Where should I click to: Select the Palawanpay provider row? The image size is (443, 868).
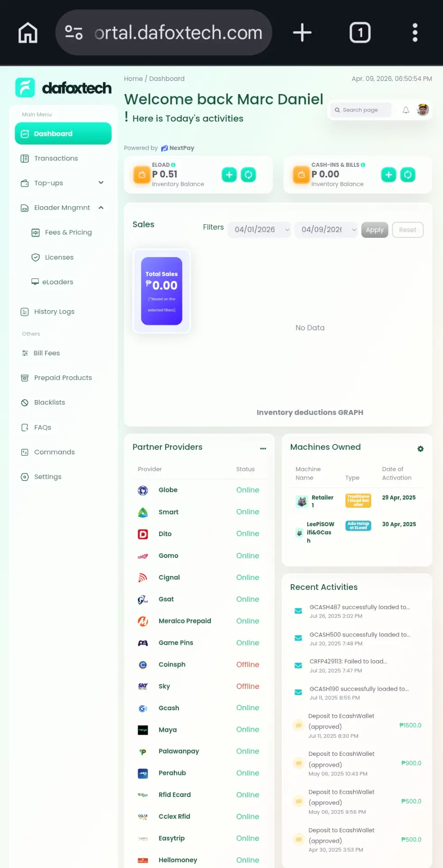pyautogui.click(x=199, y=751)
